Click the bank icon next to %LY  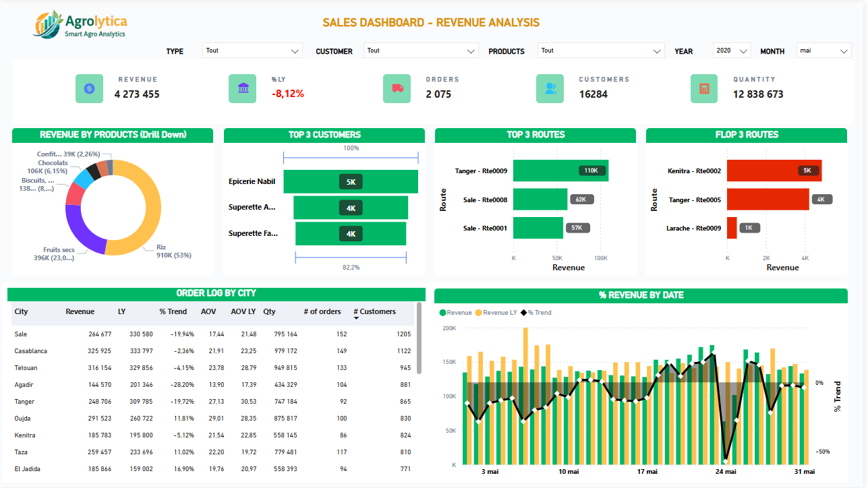click(242, 88)
